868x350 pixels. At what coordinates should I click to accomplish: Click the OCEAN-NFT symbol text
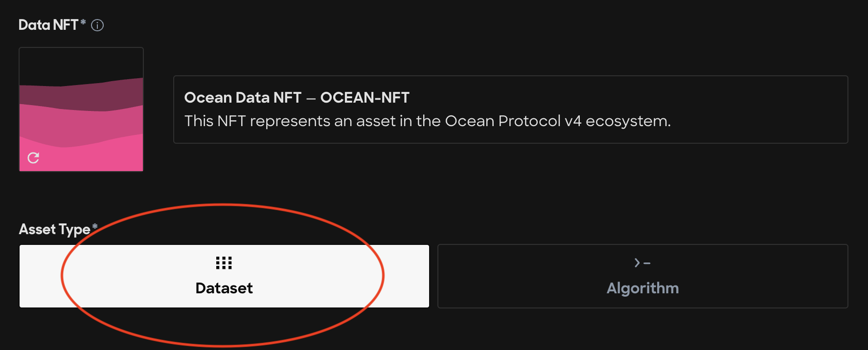click(x=365, y=97)
